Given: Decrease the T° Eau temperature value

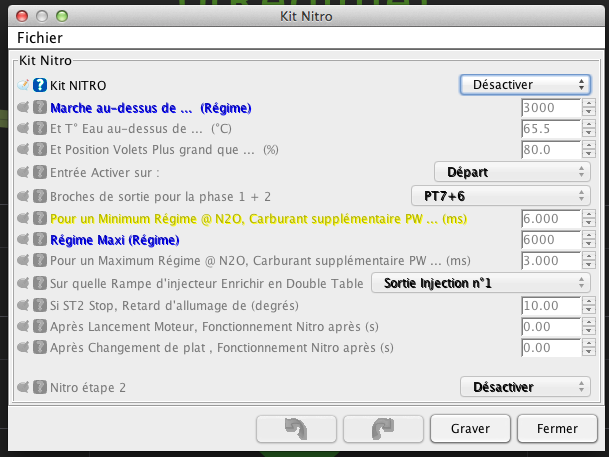Looking at the screenshot, I should pyautogui.click(x=589, y=133).
